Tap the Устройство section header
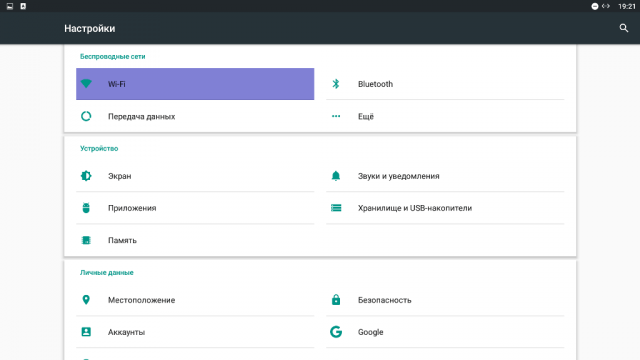This screenshot has height=360, width=640. pos(99,148)
